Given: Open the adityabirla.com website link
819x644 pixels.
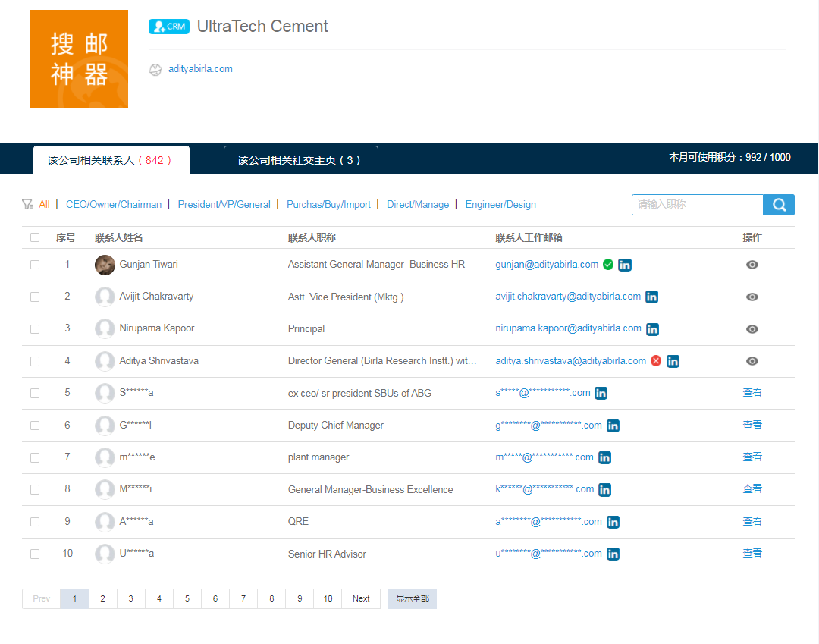Looking at the screenshot, I should tap(200, 69).
